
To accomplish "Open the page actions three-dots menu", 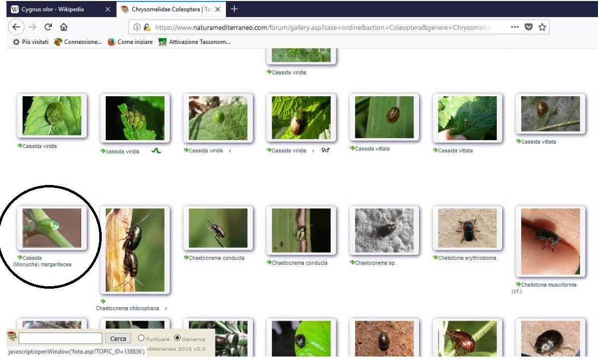I will coord(515,27).
